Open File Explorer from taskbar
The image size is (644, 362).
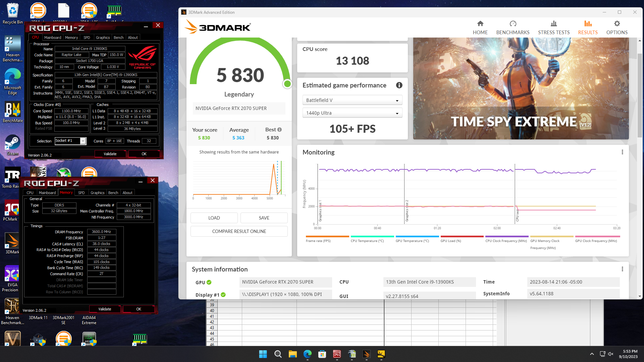click(x=292, y=354)
